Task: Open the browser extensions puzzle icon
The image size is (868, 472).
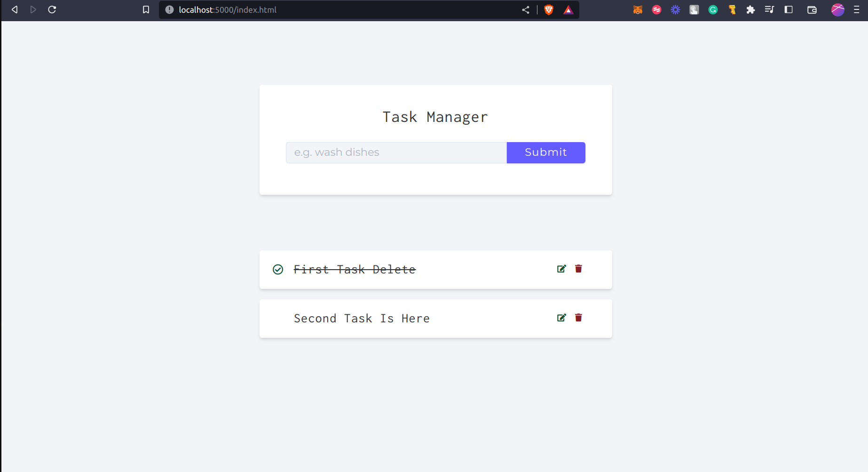Action: (x=750, y=9)
